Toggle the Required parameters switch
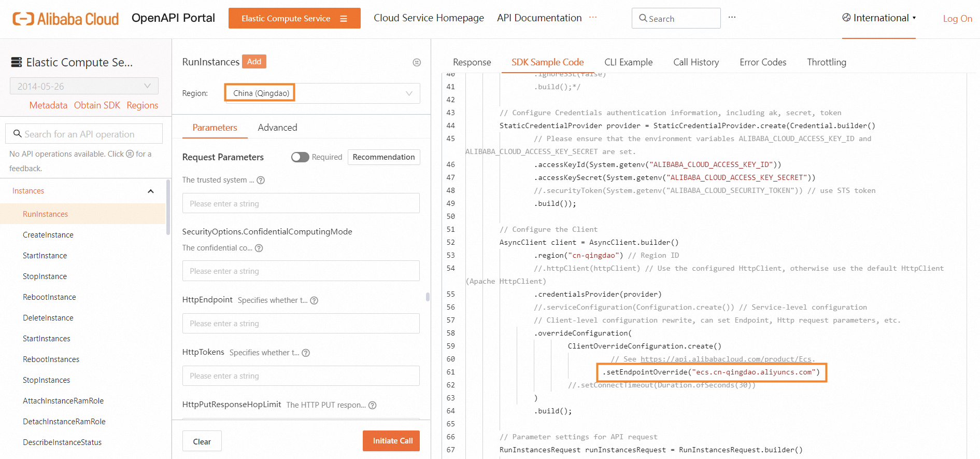 click(x=300, y=157)
